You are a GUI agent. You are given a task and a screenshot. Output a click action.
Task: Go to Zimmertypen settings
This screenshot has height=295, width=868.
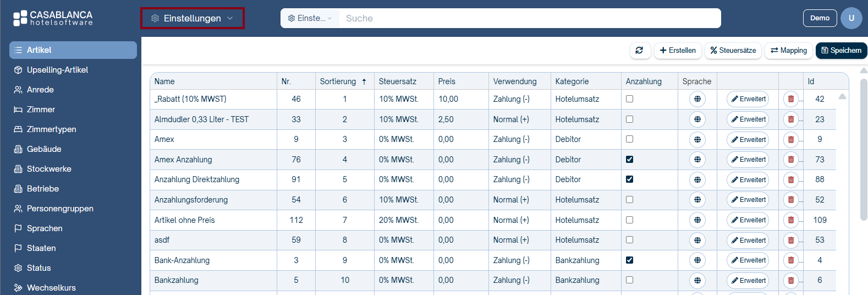(x=73, y=129)
